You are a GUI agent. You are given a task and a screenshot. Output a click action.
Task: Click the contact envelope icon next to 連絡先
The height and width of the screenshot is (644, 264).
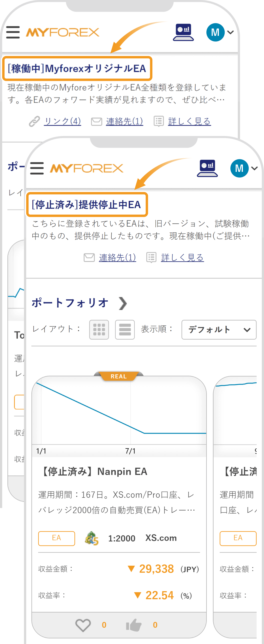point(89,258)
